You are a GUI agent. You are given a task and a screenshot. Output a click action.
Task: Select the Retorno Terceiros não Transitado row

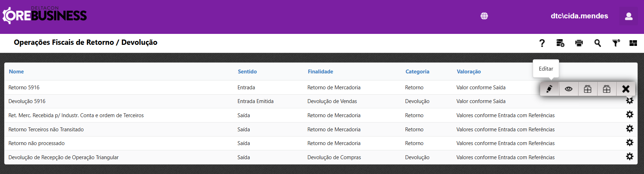tap(46, 130)
